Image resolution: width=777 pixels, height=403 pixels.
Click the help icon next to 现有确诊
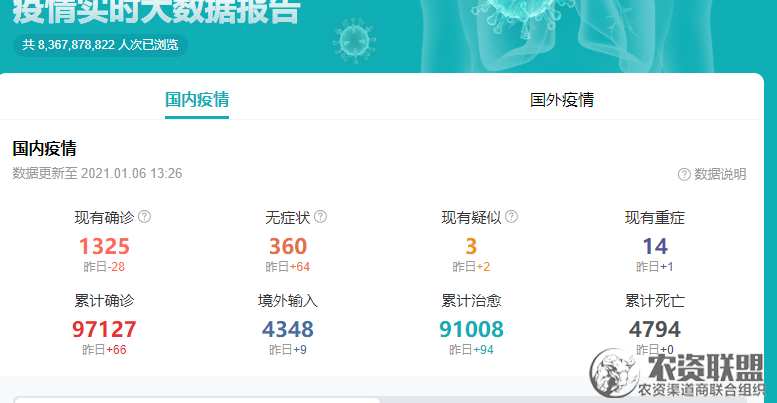click(144, 217)
